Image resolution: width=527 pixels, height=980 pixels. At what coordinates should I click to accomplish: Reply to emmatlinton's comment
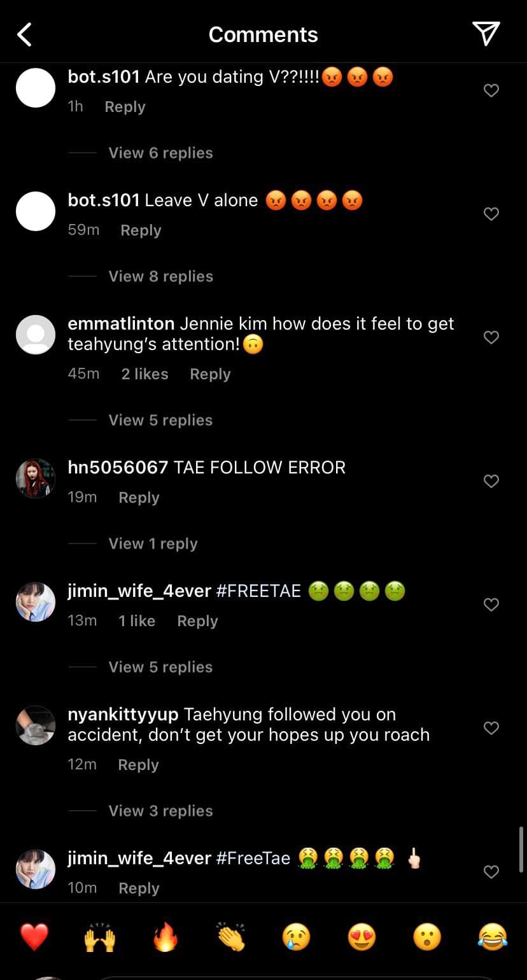click(210, 374)
